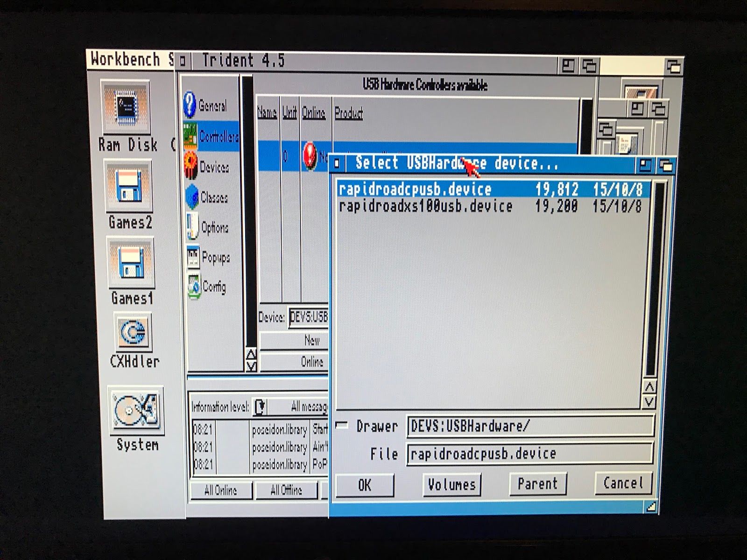Click the depth gadget of the file requester

point(666,165)
